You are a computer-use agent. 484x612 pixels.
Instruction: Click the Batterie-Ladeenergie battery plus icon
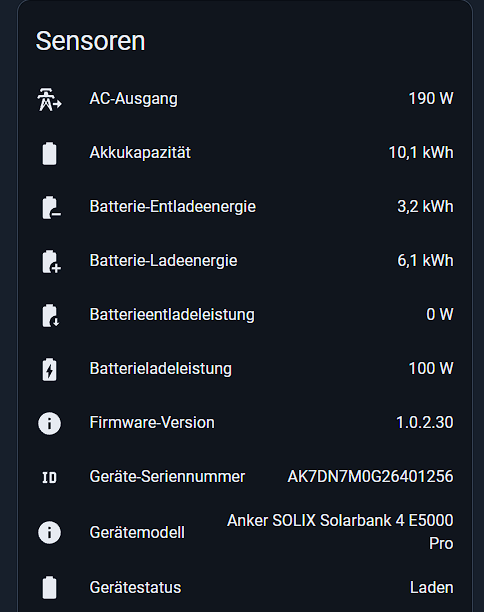point(51,261)
